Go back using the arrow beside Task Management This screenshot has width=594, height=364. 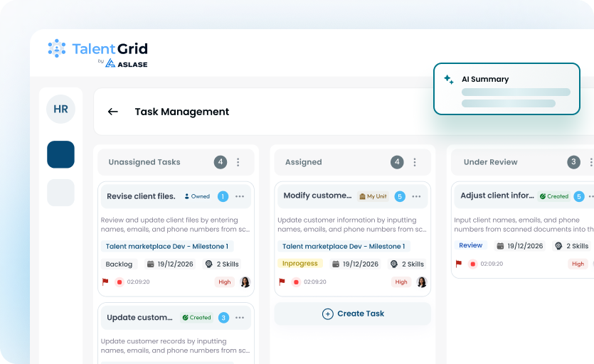113,112
